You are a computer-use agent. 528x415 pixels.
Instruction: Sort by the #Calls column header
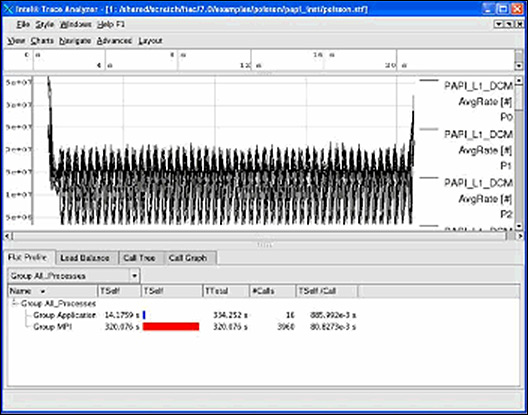[x=272, y=291]
